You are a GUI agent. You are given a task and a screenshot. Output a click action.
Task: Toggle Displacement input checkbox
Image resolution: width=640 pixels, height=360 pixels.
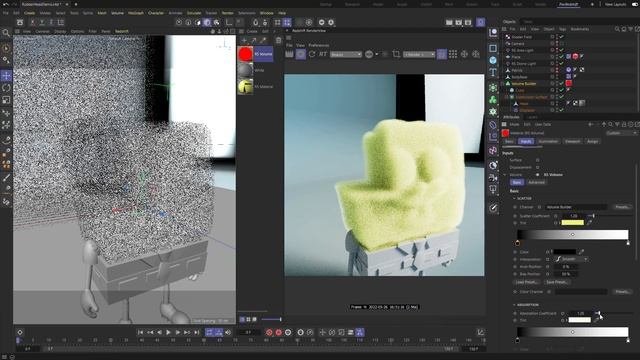pos(538,167)
